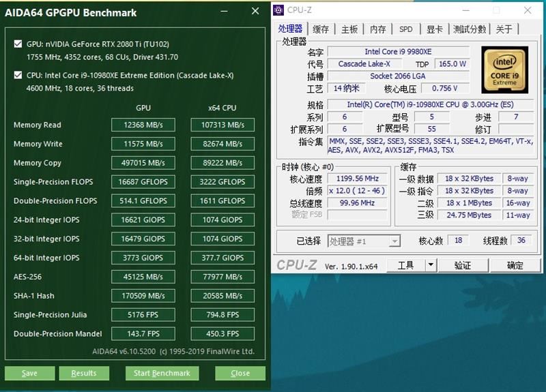Close the CPU-Z window via X icon
The height and width of the screenshot is (392, 546).
pos(528,10)
